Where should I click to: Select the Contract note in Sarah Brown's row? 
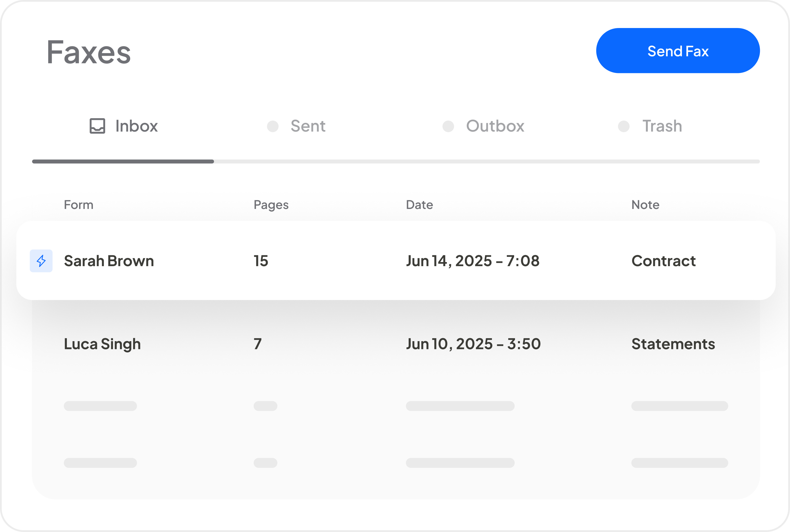click(663, 261)
